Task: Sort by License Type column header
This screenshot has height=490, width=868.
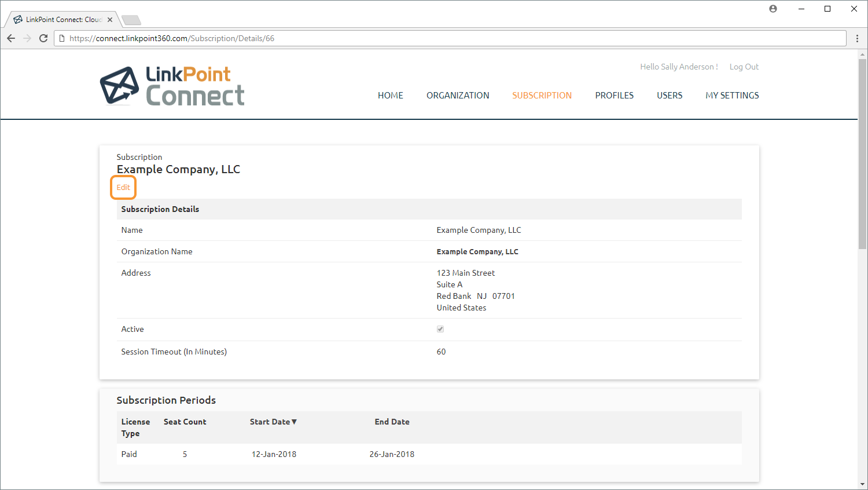Action: click(135, 427)
